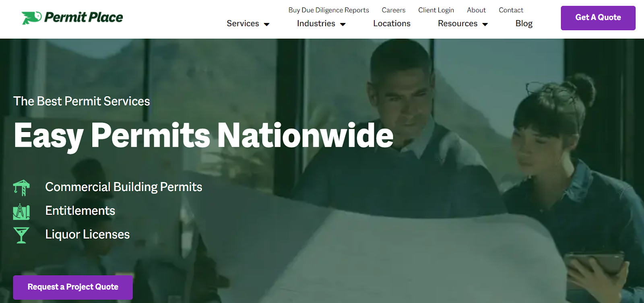Open the Services menu
Viewport: 644px width, 303px height.
point(243,23)
